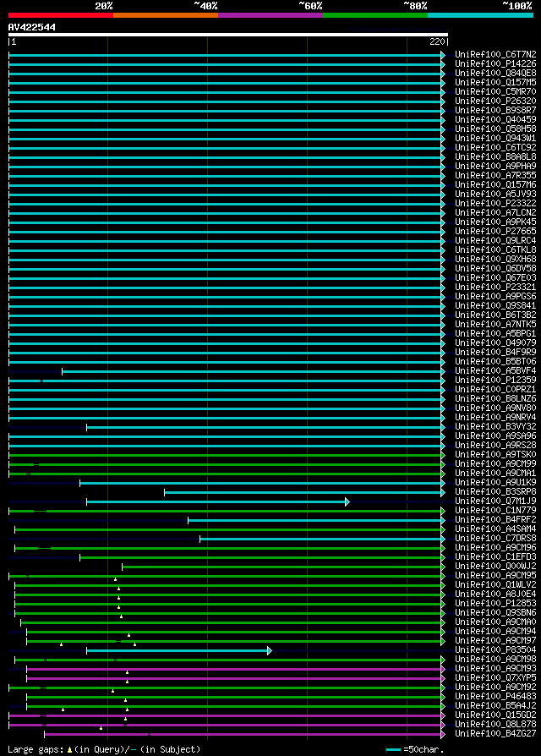Image resolution: width=541 pixels, height=756 pixels.
Task: Click UniRef100_A5BVF4 hit name
Action: point(495,370)
